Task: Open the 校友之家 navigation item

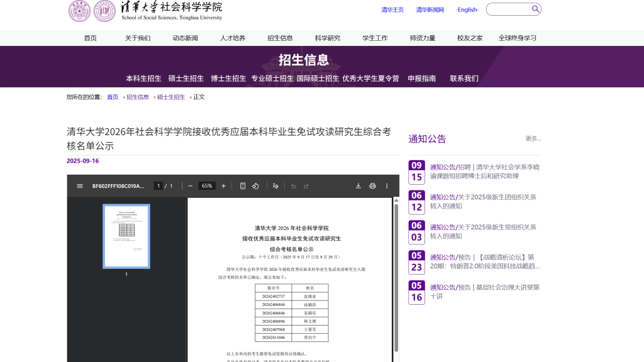Action: coord(470,38)
